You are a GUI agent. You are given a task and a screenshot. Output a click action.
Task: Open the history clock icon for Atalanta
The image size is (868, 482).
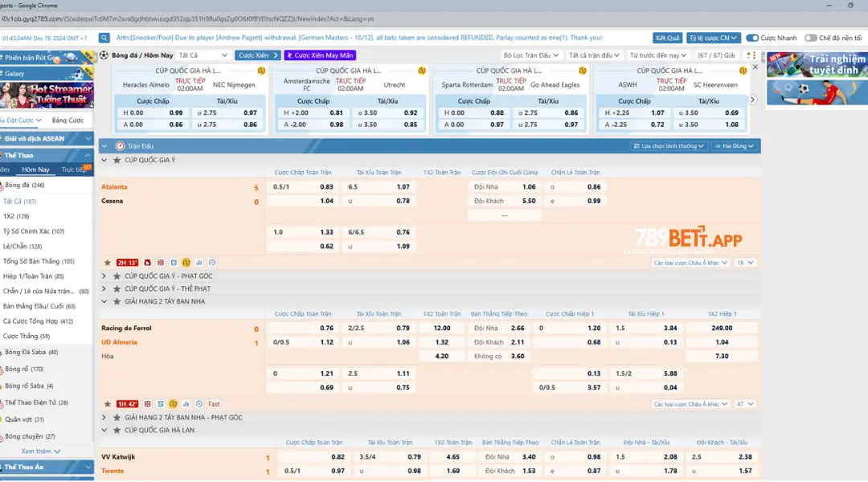pyautogui.click(x=212, y=263)
